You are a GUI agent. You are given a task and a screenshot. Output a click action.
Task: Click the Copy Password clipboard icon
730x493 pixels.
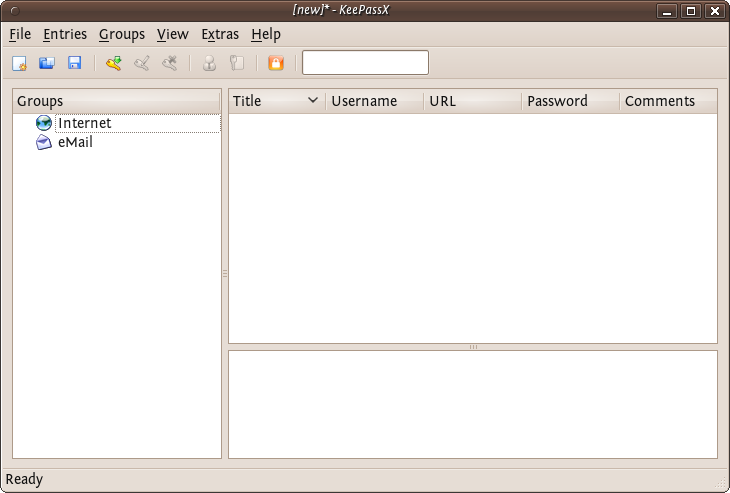pyautogui.click(x=236, y=63)
